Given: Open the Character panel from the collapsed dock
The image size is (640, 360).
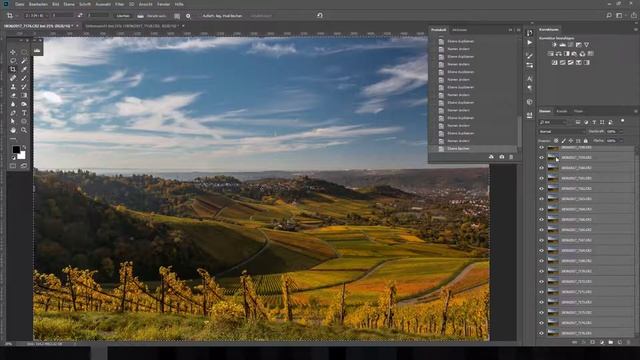Looking at the screenshot, I should [x=529, y=78].
